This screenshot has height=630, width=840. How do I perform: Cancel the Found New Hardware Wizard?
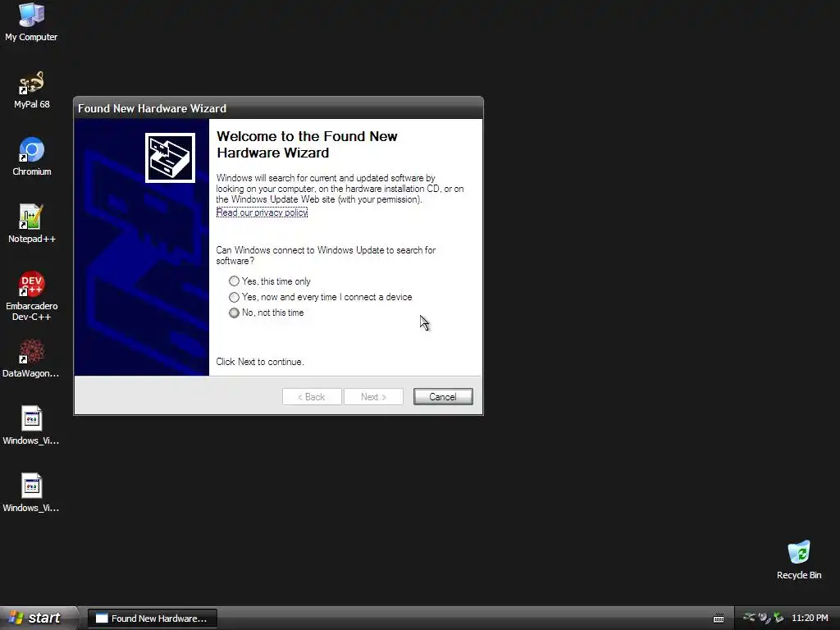(443, 396)
